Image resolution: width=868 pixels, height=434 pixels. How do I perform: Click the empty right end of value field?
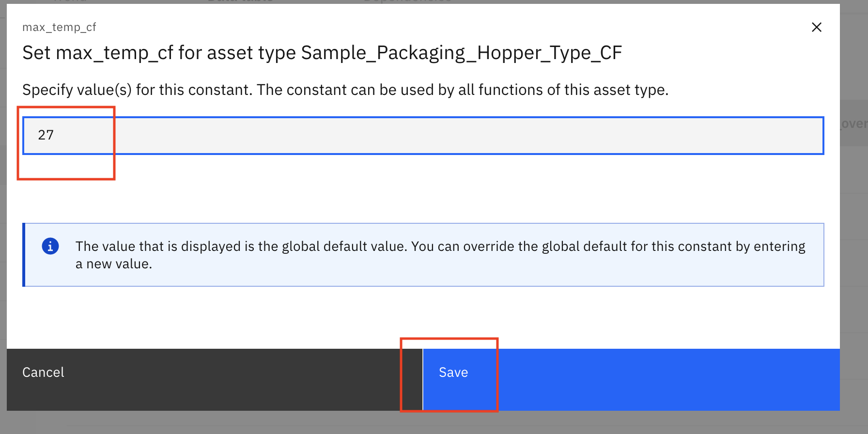(x=775, y=135)
